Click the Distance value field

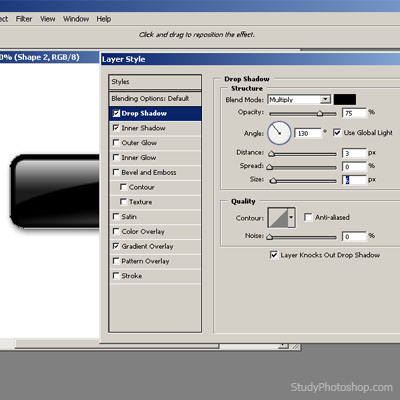point(354,153)
